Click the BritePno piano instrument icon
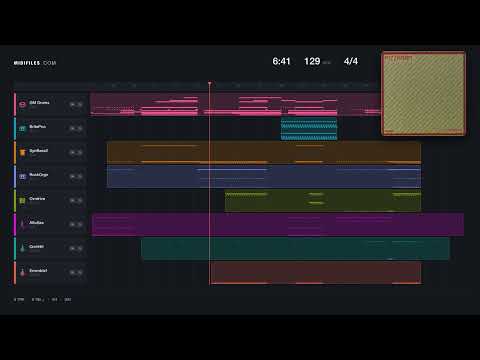Screen dimensions: 480x360 coord(22,128)
